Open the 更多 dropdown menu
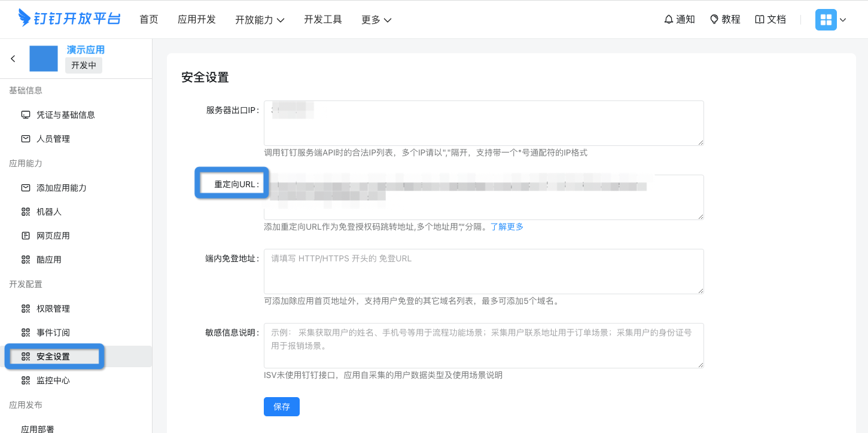The height and width of the screenshot is (433, 868). [x=376, y=20]
